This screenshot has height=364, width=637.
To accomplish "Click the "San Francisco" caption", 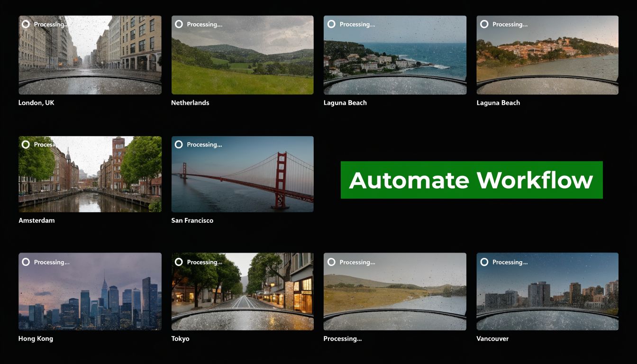I will point(192,220).
